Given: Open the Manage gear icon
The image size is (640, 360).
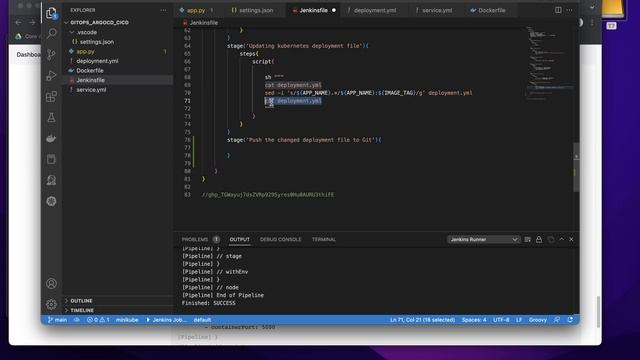Looking at the screenshot, I should point(51,304).
